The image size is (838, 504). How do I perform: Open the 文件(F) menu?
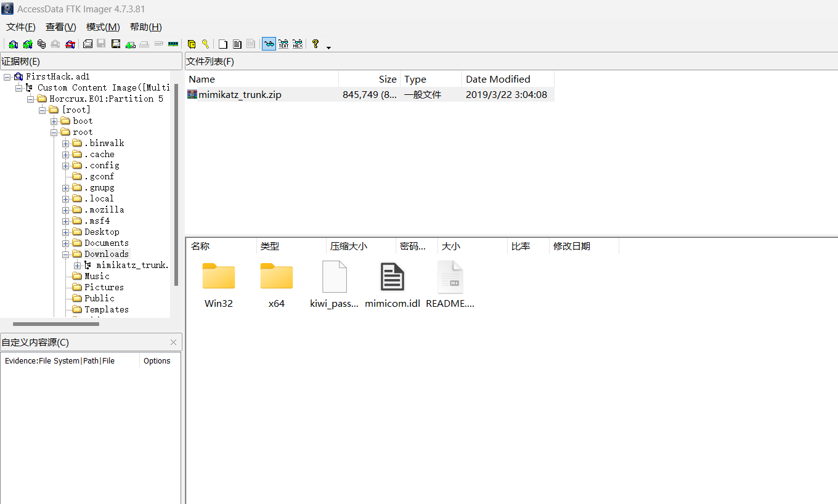(x=21, y=27)
